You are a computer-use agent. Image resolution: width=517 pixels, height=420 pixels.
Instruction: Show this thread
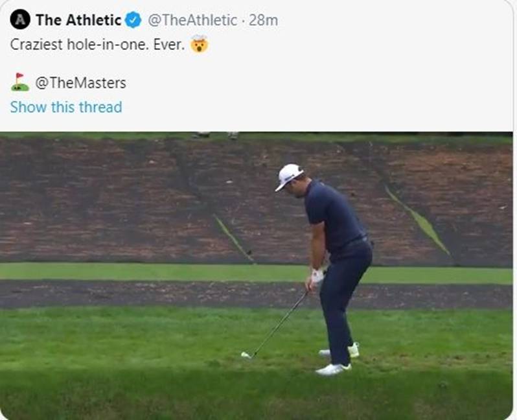click(x=66, y=107)
